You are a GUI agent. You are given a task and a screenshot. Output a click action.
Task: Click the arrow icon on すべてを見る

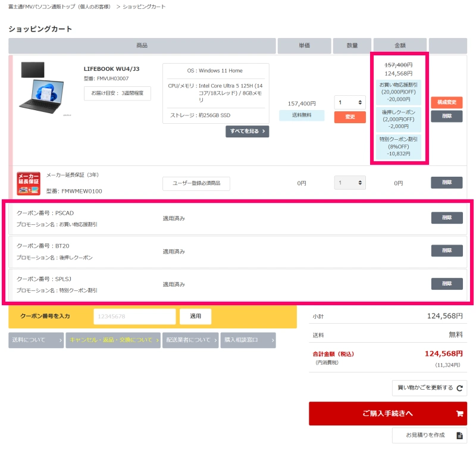pyautogui.click(x=263, y=131)
